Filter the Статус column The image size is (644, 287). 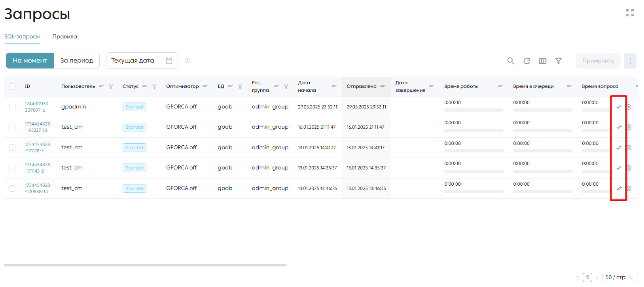click(154, 87)
